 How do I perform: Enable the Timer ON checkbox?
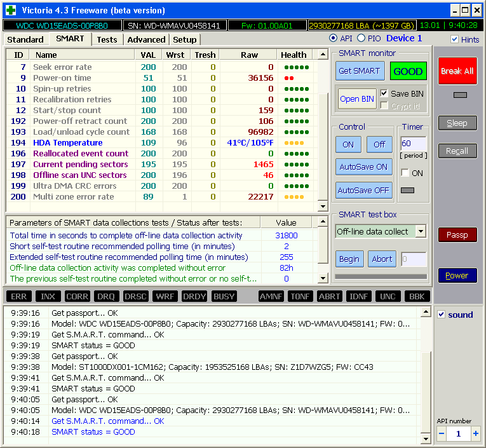pyautogui.click(x=405, y=173)
